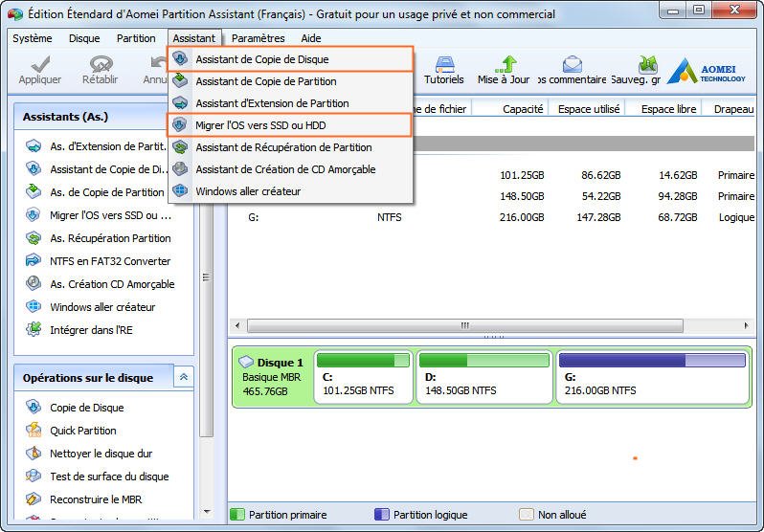Screen dimensions: 764x532
Task: Open the Aide menu
Action: pos(311,38)
